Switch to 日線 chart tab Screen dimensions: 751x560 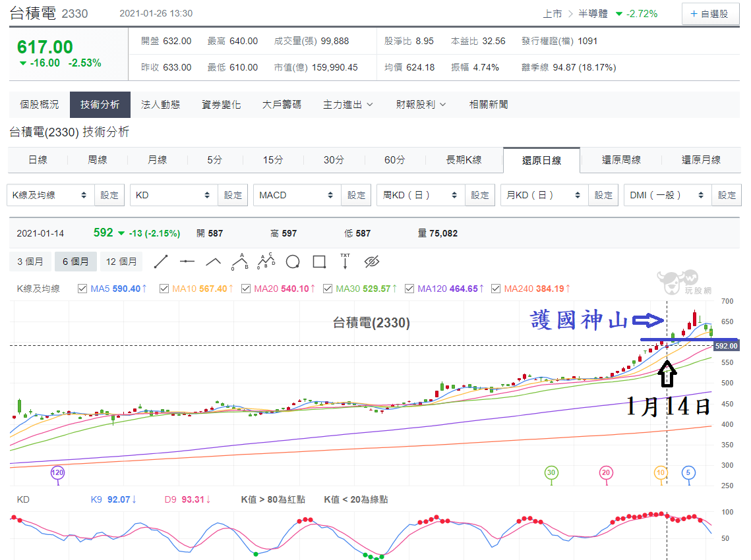click(38, 160)
